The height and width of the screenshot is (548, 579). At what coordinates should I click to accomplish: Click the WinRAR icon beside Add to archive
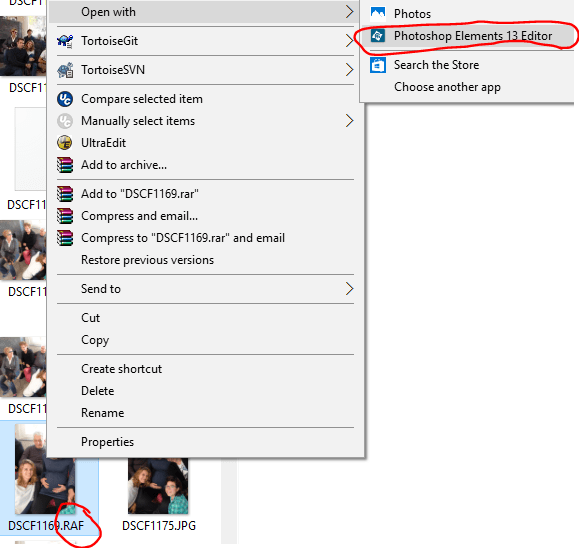click(x=65, y=165)
